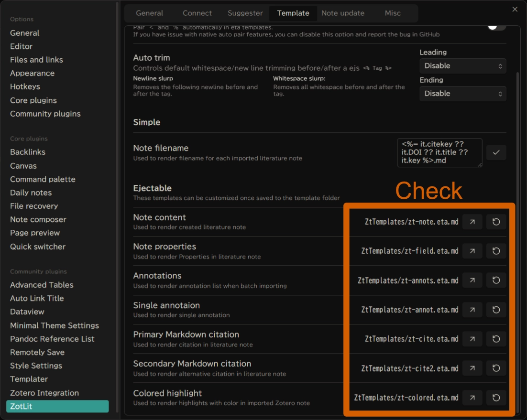The height and width of the screenshot is (420, 527).
Task: Go to Hotkeys options
Action: click(x=25, y=86)
